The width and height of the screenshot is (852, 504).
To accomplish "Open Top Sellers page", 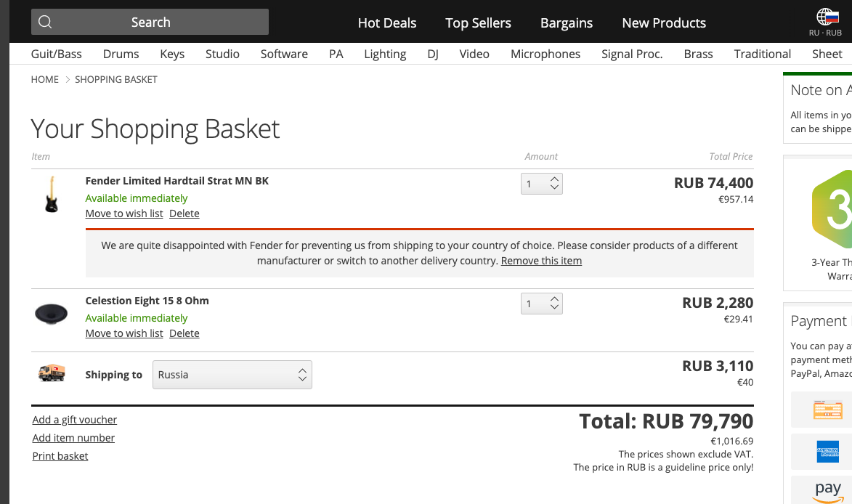I will pyautogui.click(x=478, y=23).
